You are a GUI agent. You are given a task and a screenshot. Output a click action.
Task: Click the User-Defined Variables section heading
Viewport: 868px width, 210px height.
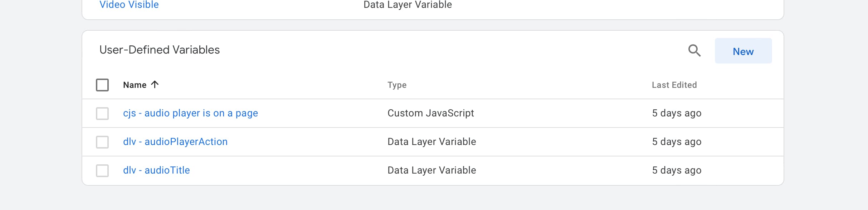coord(160,50)
